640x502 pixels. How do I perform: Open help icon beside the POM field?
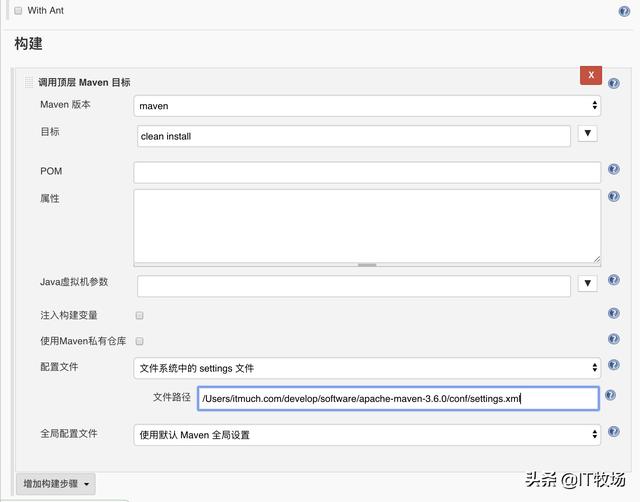pos(613,169)
